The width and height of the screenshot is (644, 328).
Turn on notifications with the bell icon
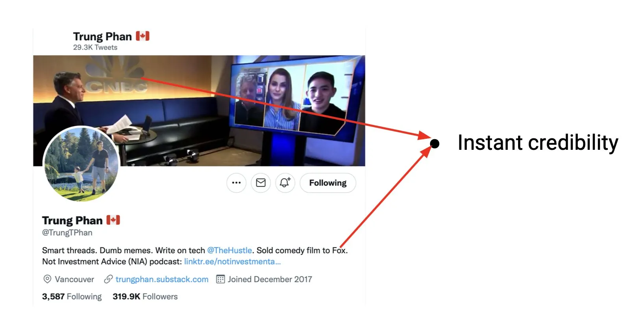(x=285, y=183)
